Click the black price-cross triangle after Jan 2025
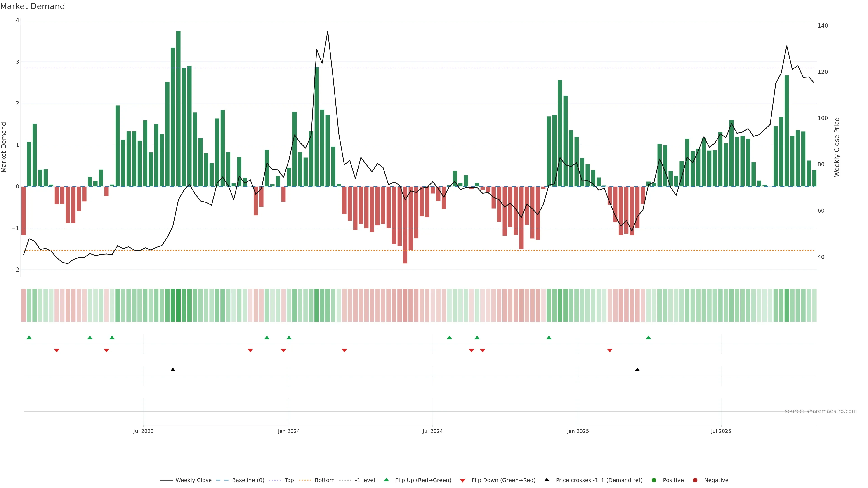The width and height of the screenshot is (868, 488). point(637,370)
